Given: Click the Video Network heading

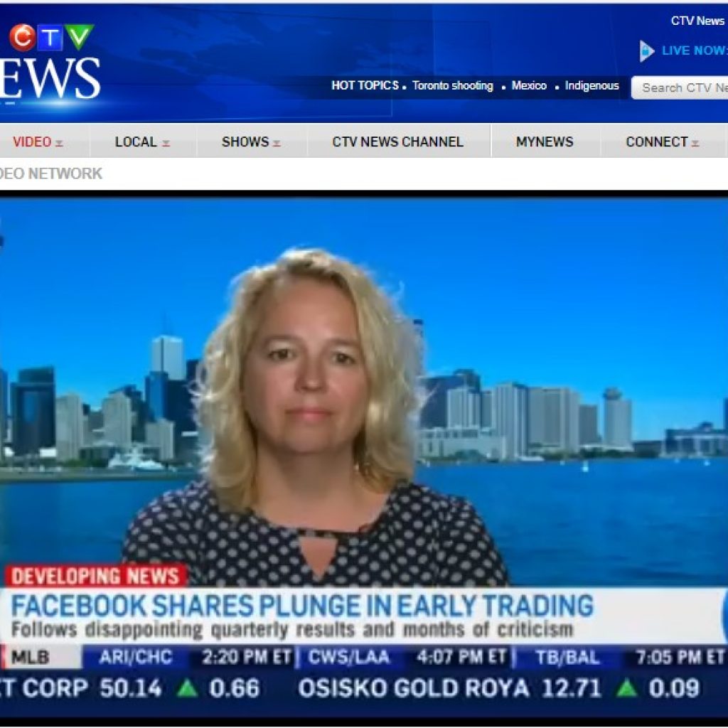Looking at the screenshot, I should (50, 173).
